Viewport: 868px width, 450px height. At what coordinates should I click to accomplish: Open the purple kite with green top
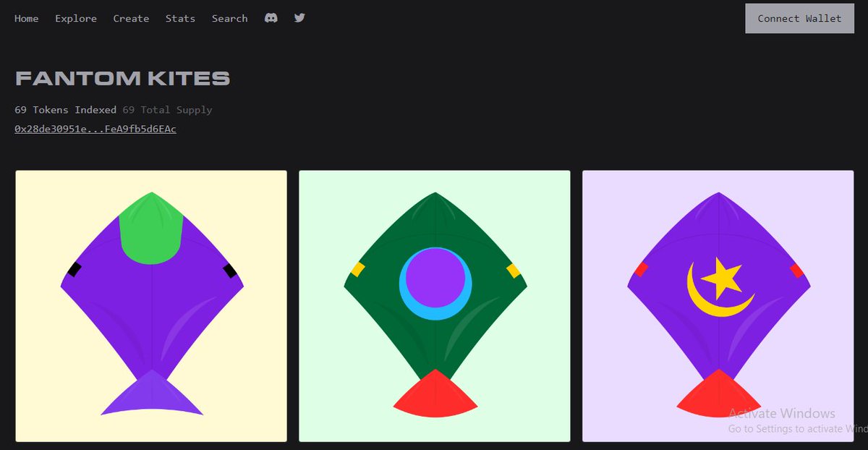point(151,306)
